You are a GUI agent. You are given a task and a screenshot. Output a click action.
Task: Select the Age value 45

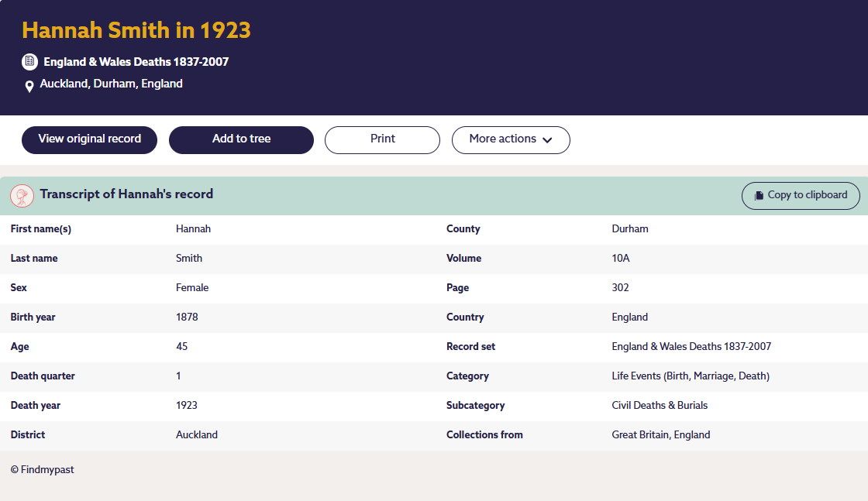tap(181, 346)
